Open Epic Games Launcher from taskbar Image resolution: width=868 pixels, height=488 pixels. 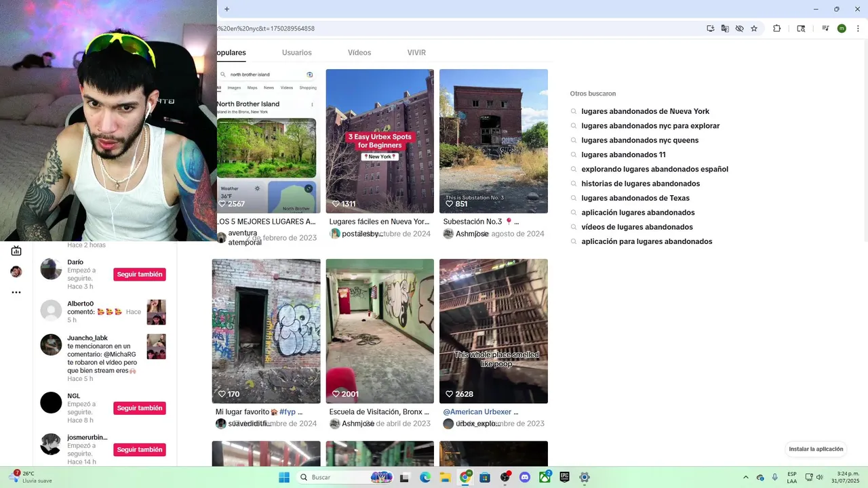point(564,477)
